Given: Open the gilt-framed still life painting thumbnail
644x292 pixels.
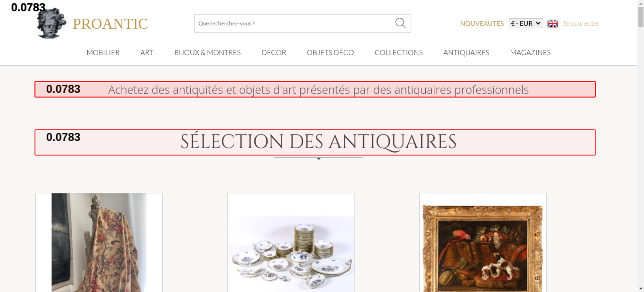Looking at the screenshot, I should coord(483,242).
